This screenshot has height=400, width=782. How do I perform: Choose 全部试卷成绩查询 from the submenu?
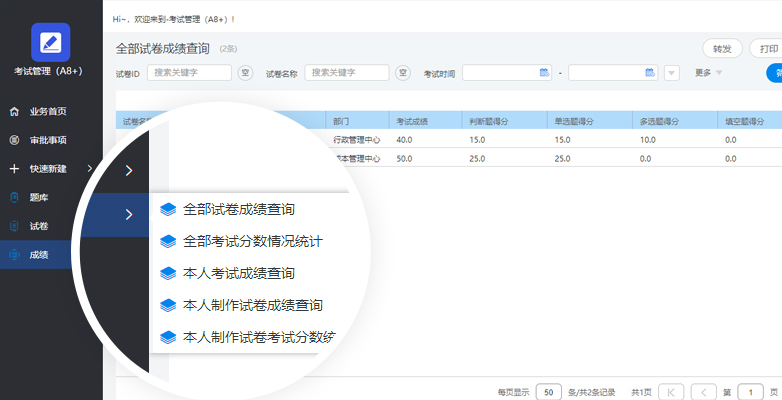pos(239,209)
